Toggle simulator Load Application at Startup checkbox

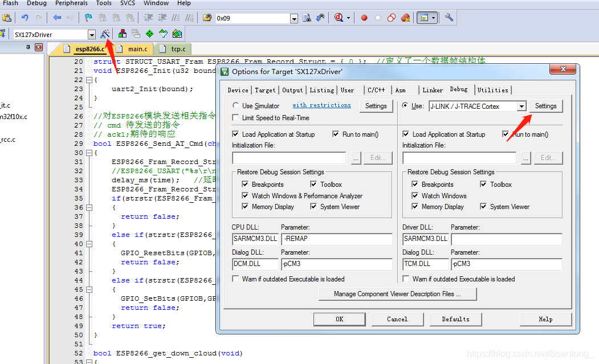coord(236,134)
